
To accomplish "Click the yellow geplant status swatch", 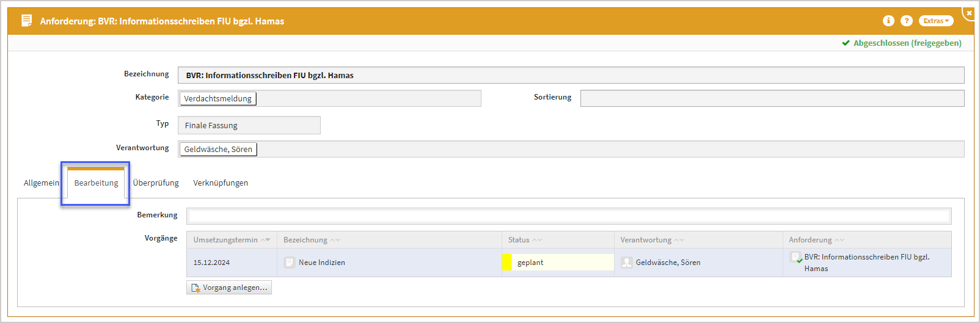I will [x=506, y=263].
